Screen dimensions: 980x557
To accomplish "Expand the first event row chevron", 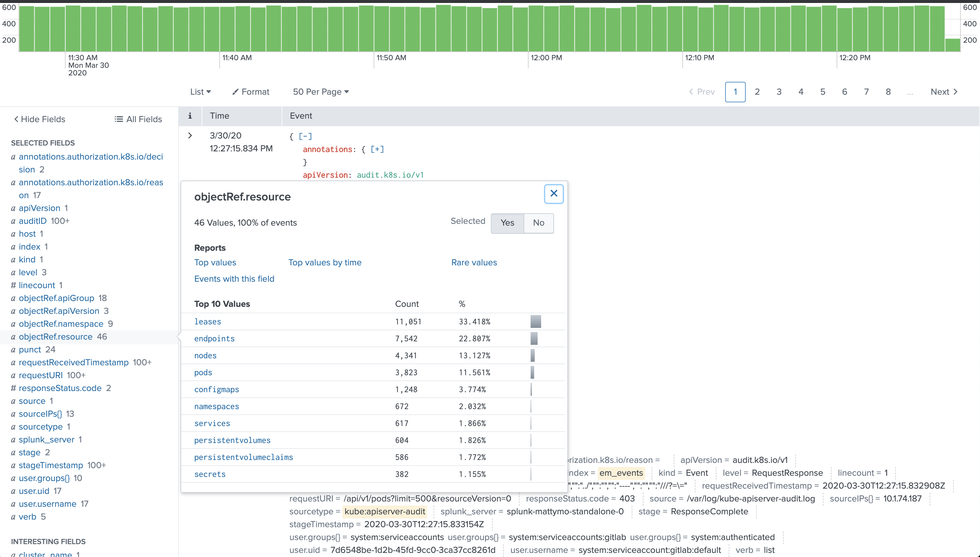I will 190,135.
